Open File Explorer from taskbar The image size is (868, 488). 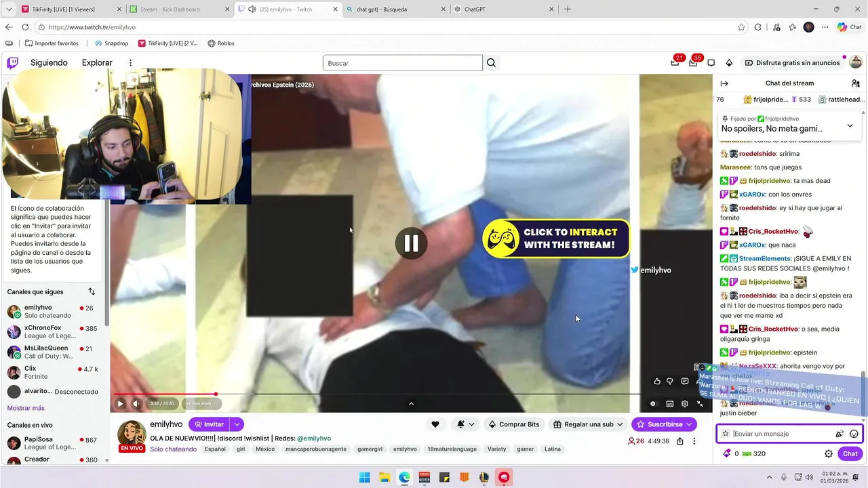384,477
